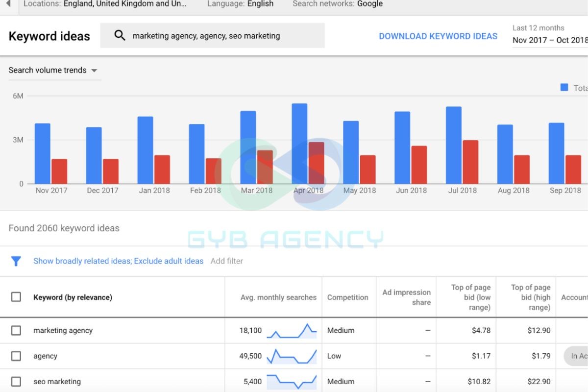588x392 pixels.
Task: Click the Search networks: Google setting
Action: (x=338, y=4)
